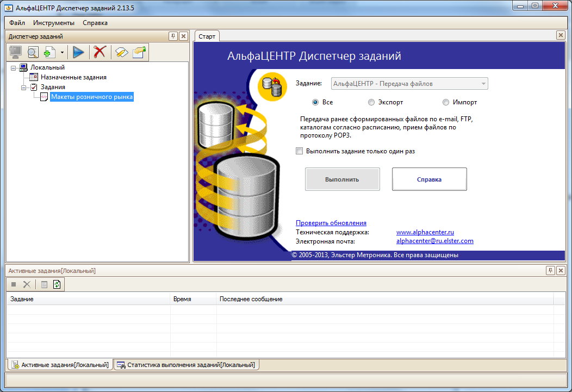The height and width of the screenshot is (392, 572).
Task: Click the task log document icon
Action: click(44, 284)
